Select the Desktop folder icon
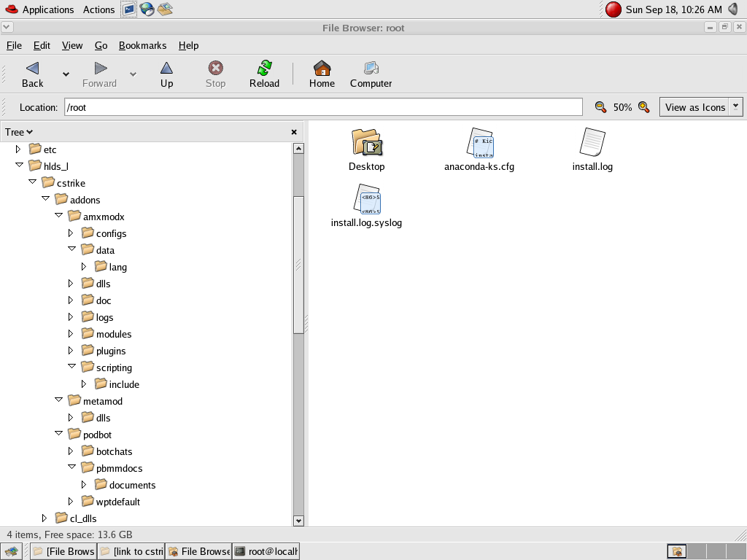747x560 pixels. [367, 142]
